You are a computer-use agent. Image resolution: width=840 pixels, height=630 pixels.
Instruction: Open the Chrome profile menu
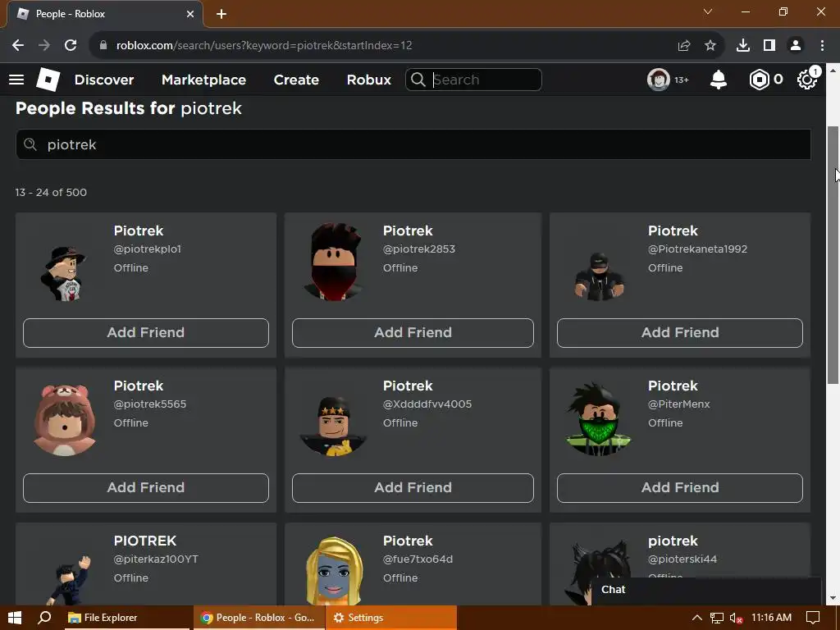pos(796,46)
